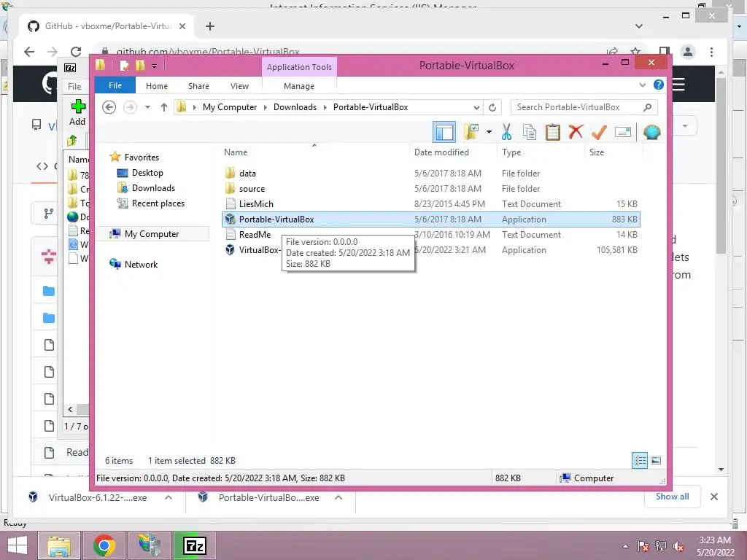Viewport: 747px width, 560px height.
Task: Open a new Chrome tab
Action: click(209, 26)
